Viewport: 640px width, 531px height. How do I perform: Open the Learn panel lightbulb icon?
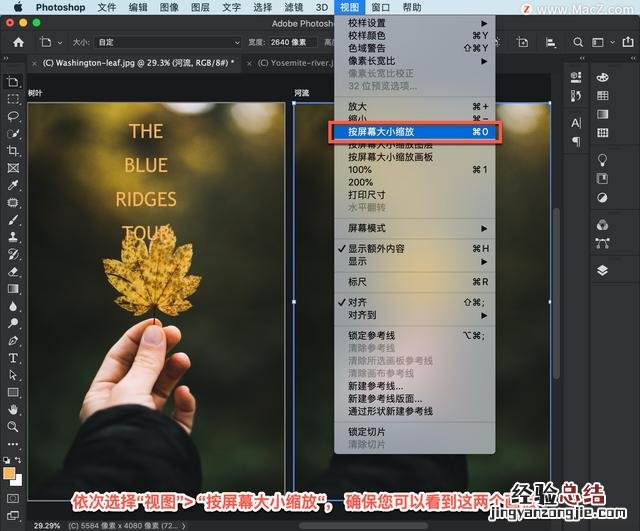coord(602,160)
